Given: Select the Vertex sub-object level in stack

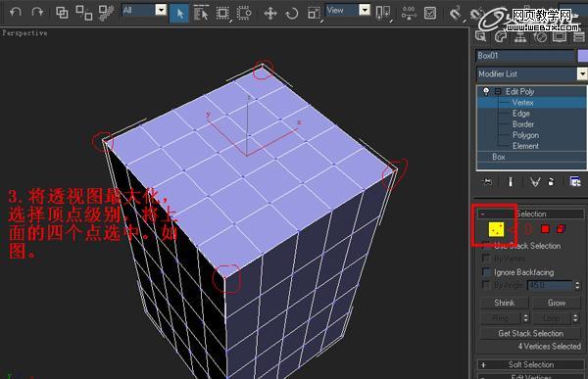Looking at the screenshot, I should coord(522,103).
